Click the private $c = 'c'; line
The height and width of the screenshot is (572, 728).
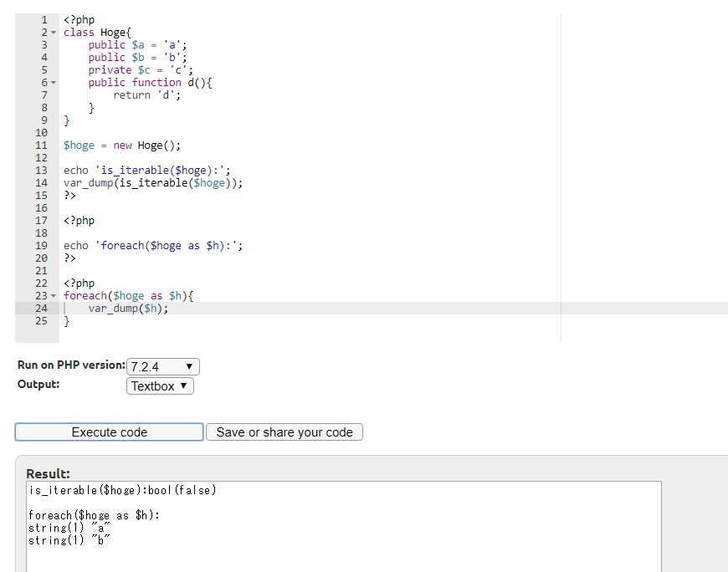(141, 69)
